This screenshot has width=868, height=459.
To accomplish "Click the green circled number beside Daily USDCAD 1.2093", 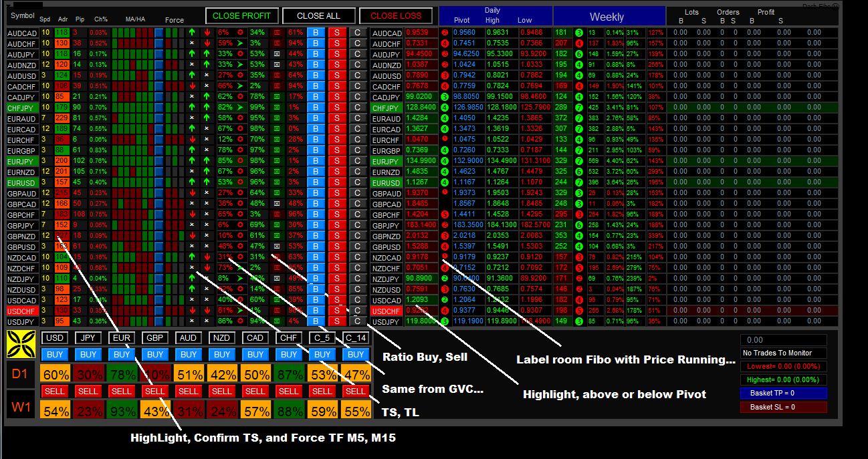I will [445, 300].
